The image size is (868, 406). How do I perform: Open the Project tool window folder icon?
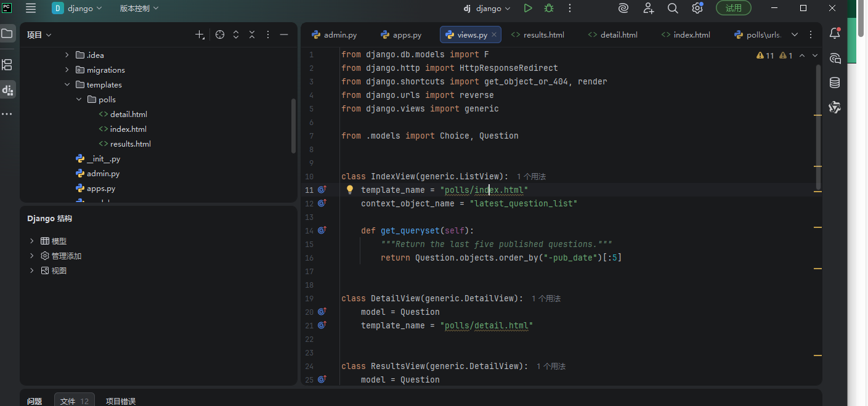[7, 33]
